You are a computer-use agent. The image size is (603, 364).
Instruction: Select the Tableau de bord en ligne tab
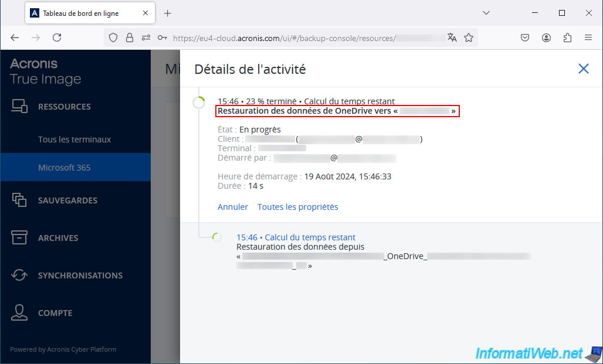point(90,13)
